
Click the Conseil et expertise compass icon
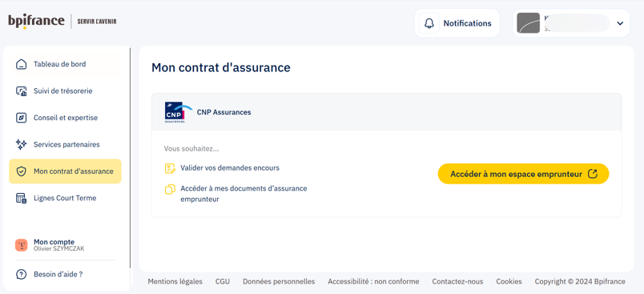click(x=21, y=118)
